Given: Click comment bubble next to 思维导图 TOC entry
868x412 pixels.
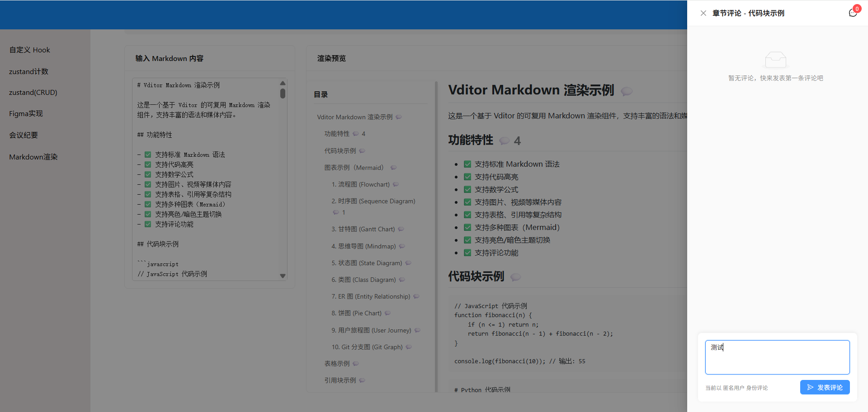Looking at the screenshot, I should pos(402,246).
